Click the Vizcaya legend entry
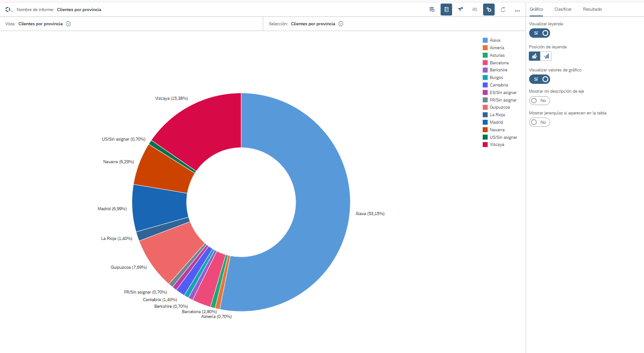644x353 pixels. pyautogui.click(x=493, y=145)
